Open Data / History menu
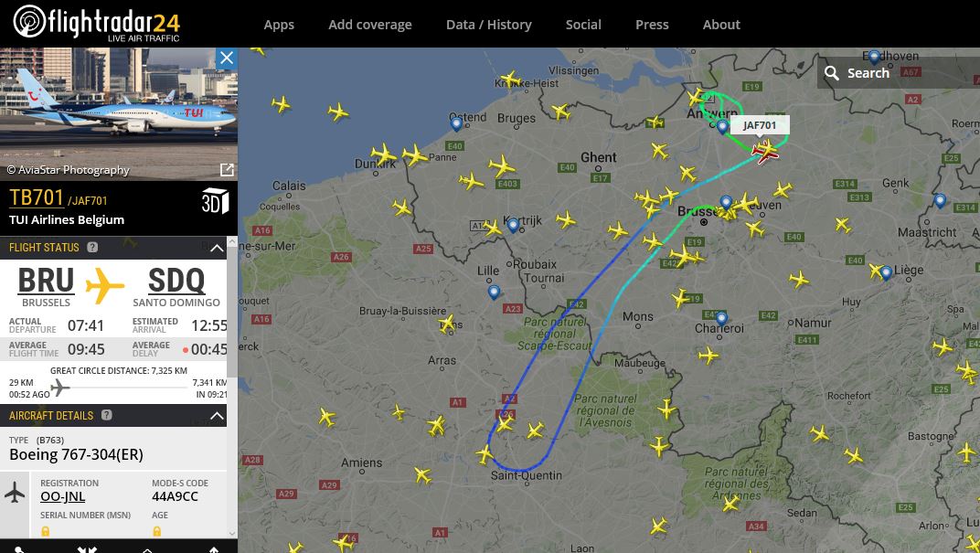Screen dimensions: 980x553 tap(489, 25)
